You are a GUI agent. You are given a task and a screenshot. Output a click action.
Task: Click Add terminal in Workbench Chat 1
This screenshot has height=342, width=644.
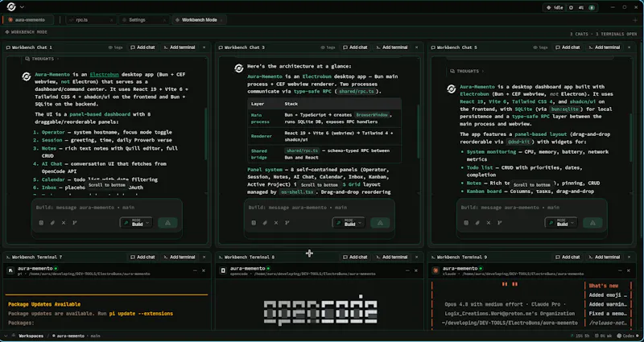pos(180,47)
